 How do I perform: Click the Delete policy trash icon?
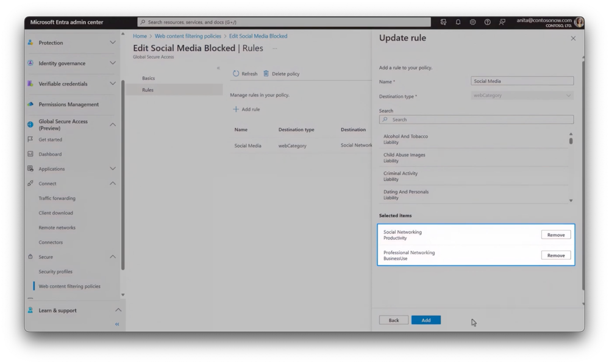tap(266, 73)
